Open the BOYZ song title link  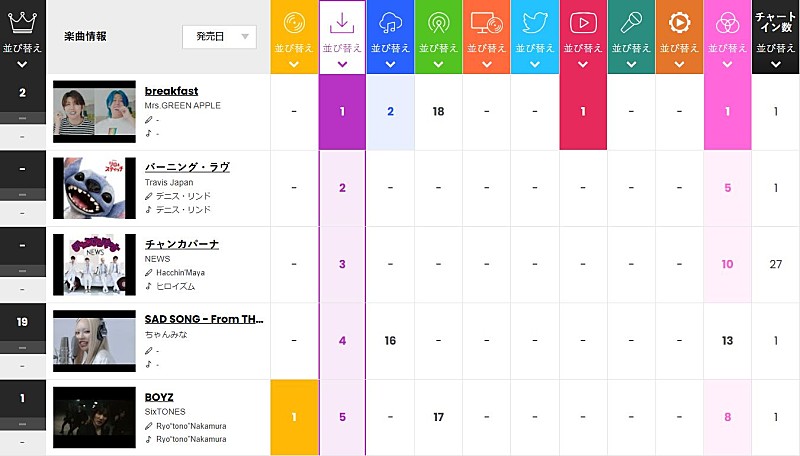[161, 397]
